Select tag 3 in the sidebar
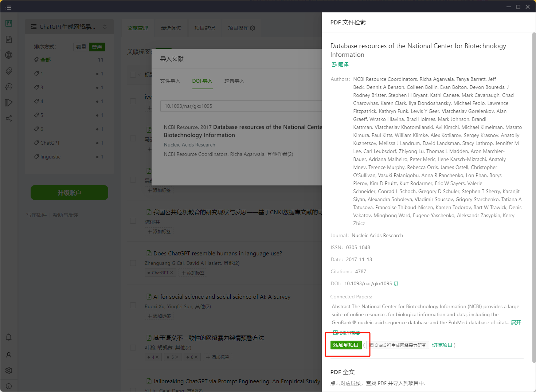This screenshot has height=392, width=536. point(69,87)
